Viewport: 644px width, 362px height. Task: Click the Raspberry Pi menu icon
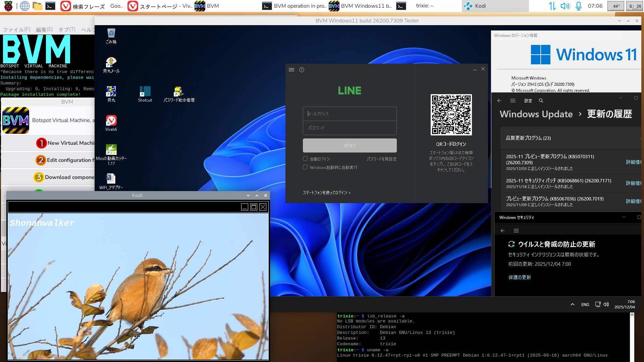point(8,6)
